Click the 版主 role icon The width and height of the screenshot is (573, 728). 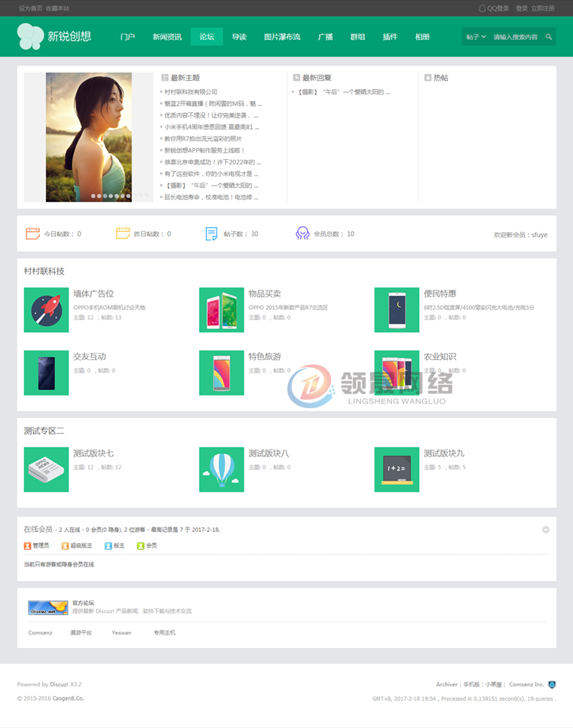[x=108, y=546]
